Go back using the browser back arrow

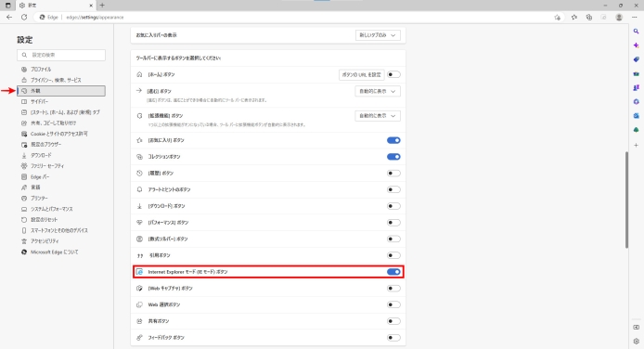pos(9,18)
